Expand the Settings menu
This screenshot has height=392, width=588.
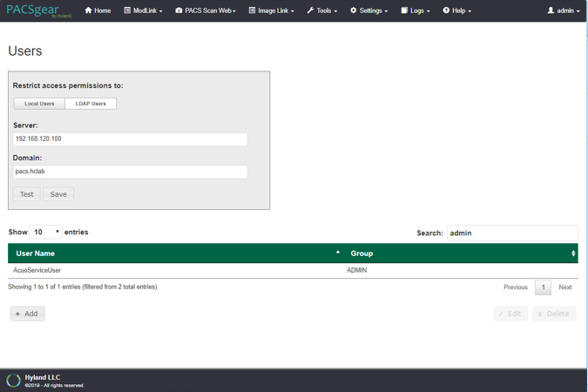pyautogui.click(x=369, y=10)
